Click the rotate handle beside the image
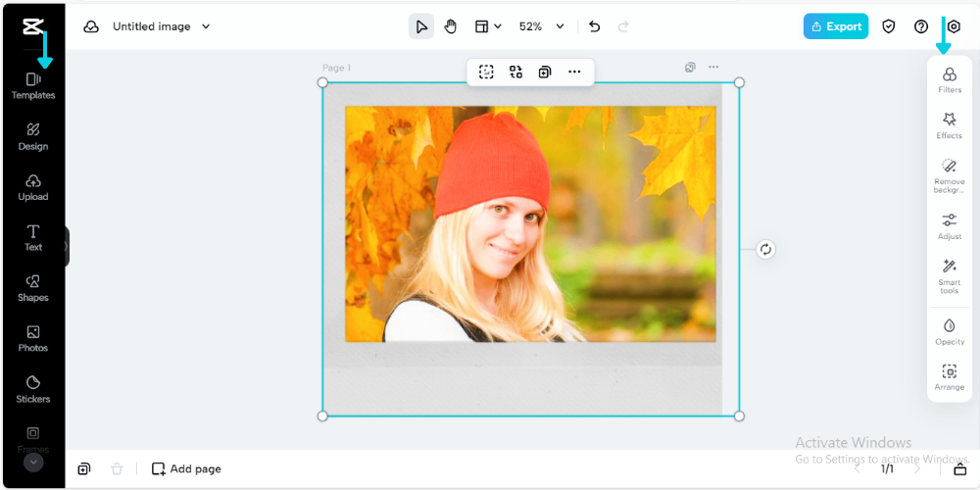Screen dimensions: 980x490 [x=765, y=249]
